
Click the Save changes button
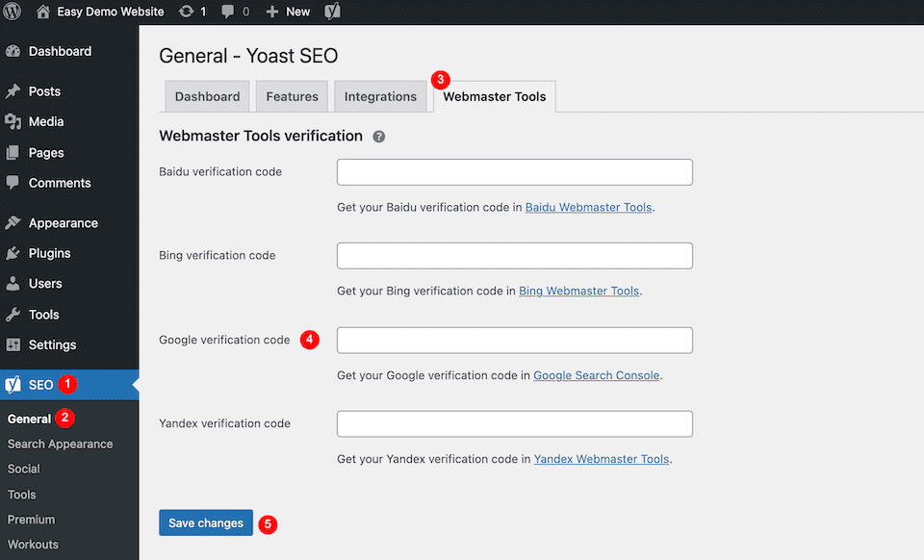tap(205, 522)
